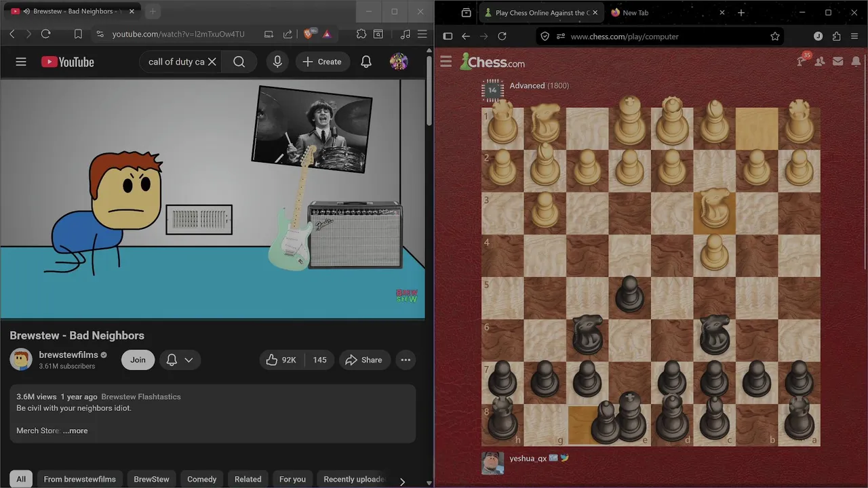The width and height of the screenshot is (868, 488).
Task: Start voice search with microphone icon
Action: click(x=277, y=62)
